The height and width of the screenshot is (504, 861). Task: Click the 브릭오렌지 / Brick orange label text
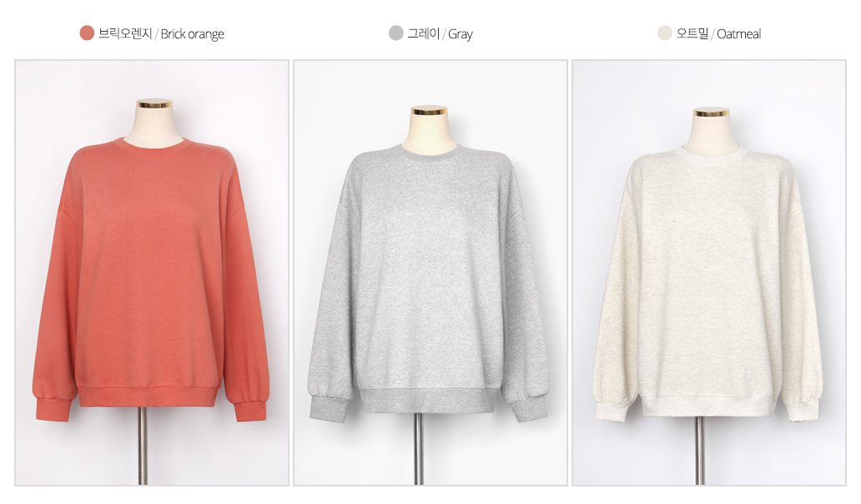click(161, 33)
